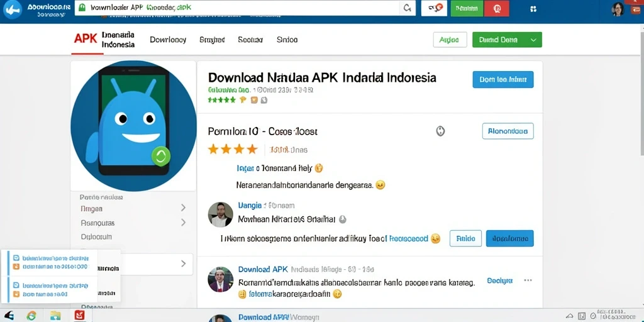Open the profile avatar in top-right corner
Viewport: 644px width, 322px height.
tap(618, 9)
